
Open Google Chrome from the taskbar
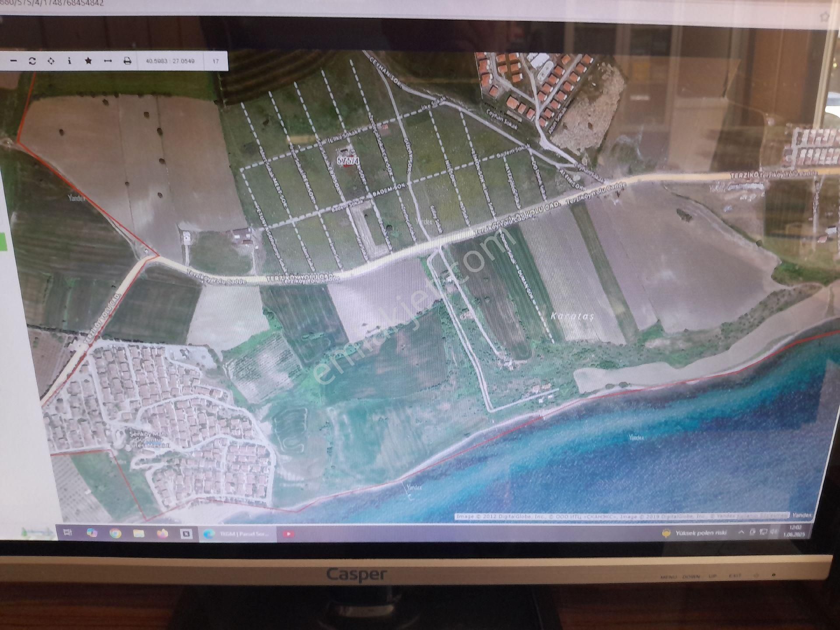(x=115, y=533)
